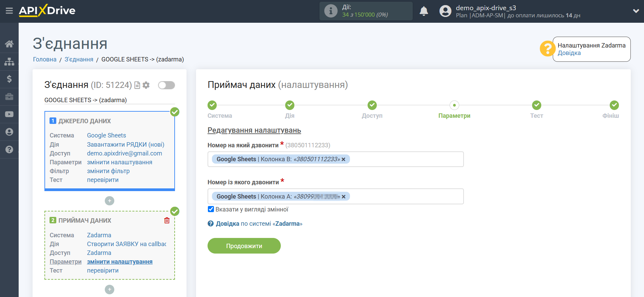Click the 'Номер на який дзвонити' field

tap(335, 159)
